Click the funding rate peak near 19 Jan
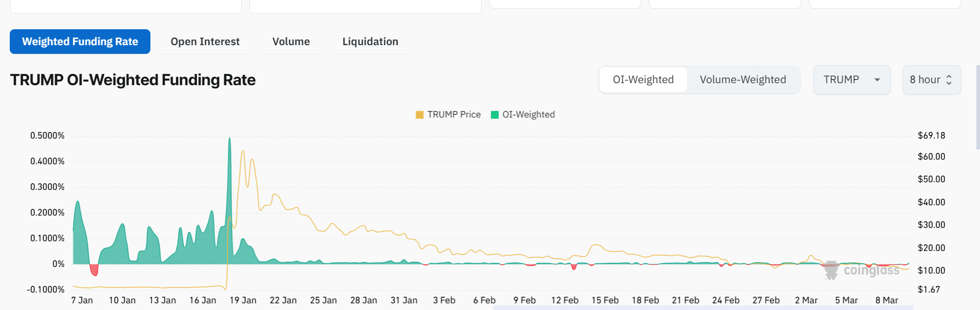980x310 pixels. coord(229,139)
